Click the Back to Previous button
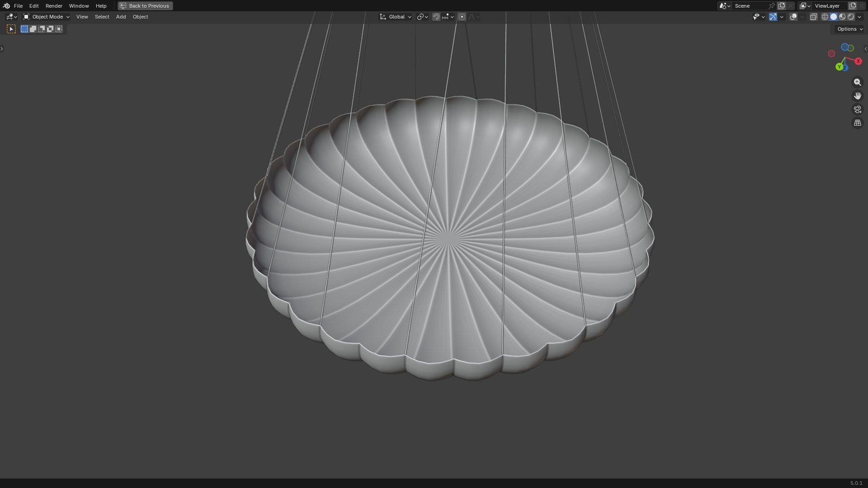868x488 pixels. pos(145,6)
